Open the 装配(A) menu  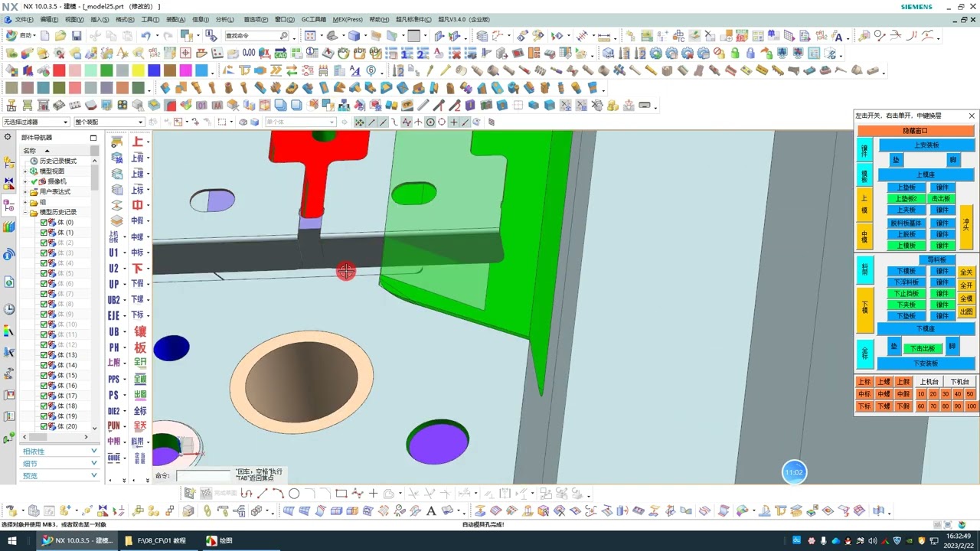point(175,19)
